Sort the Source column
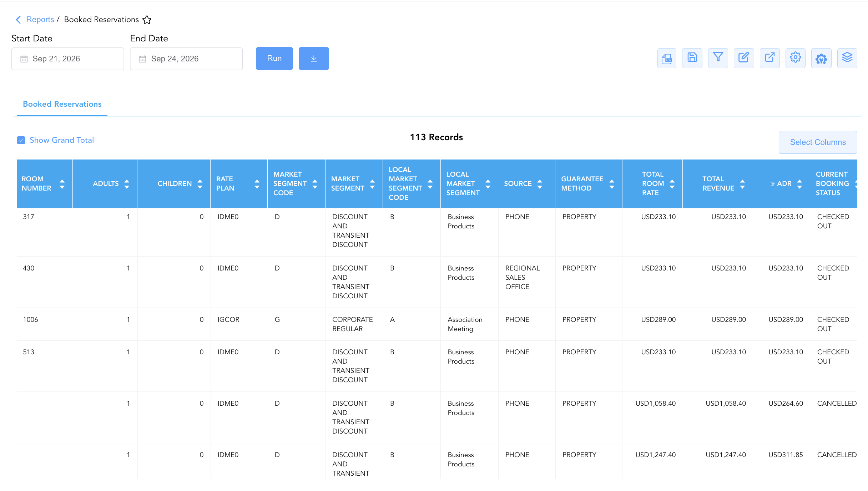Viewport: 868px width, 491px height. [x=540, y=184]
